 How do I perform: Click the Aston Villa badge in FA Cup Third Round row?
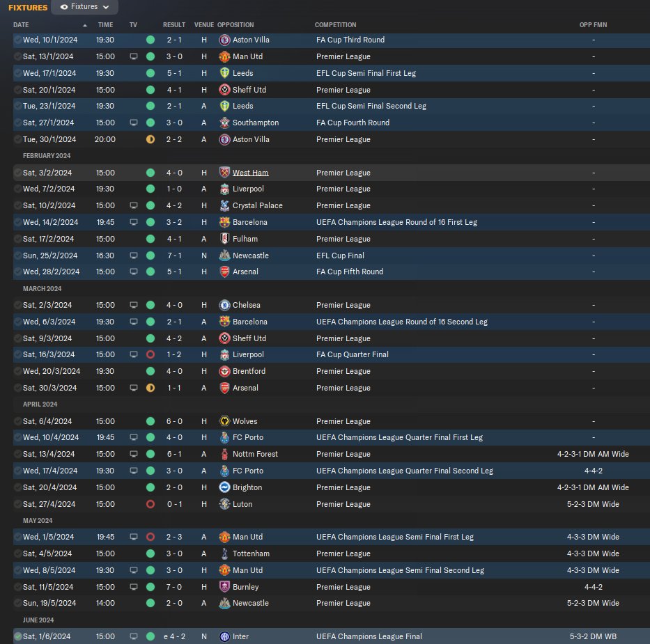[224, 40]
